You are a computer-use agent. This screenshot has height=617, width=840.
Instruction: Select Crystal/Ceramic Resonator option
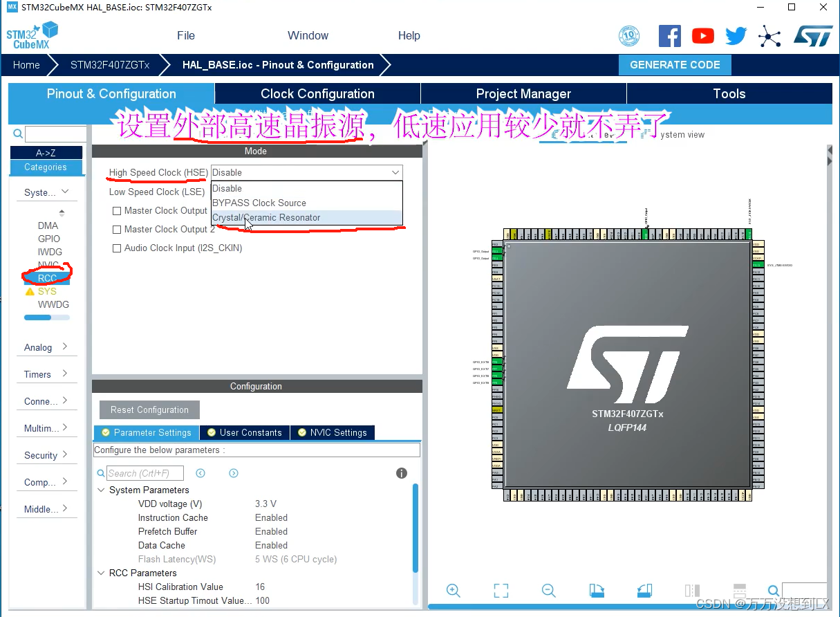tap(306, 217)
